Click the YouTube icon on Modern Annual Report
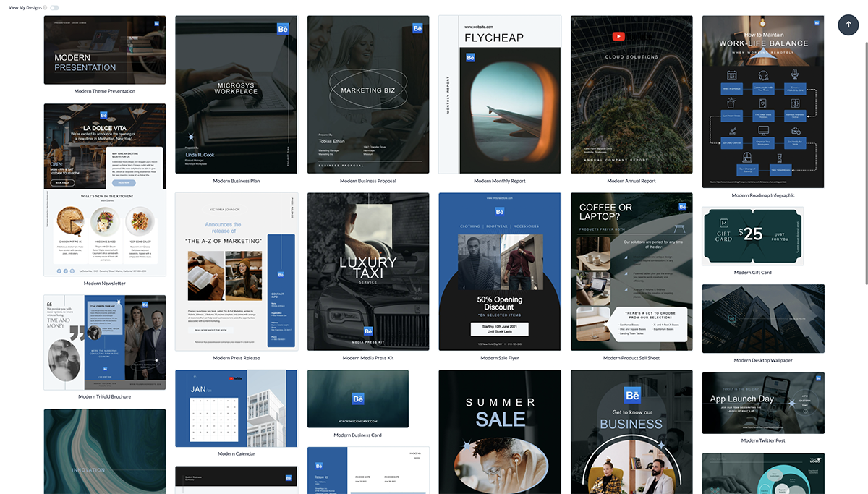This screenshot has height=494, width=868. coord(618,36)
